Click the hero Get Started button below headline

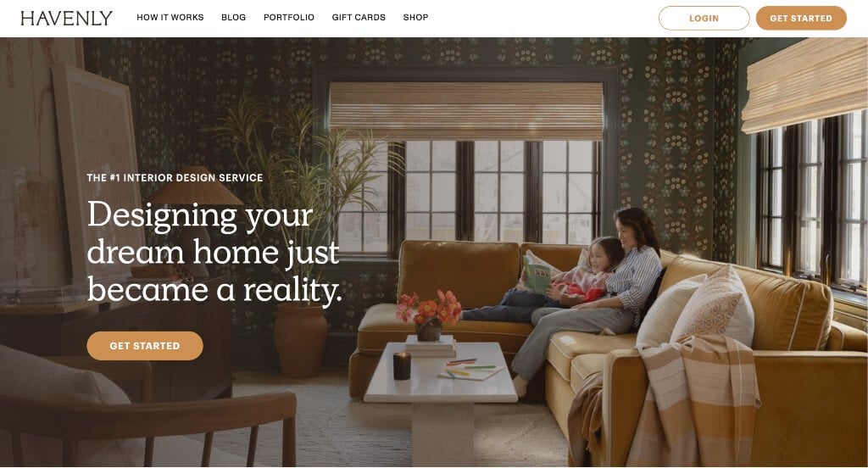coord(145,346)
